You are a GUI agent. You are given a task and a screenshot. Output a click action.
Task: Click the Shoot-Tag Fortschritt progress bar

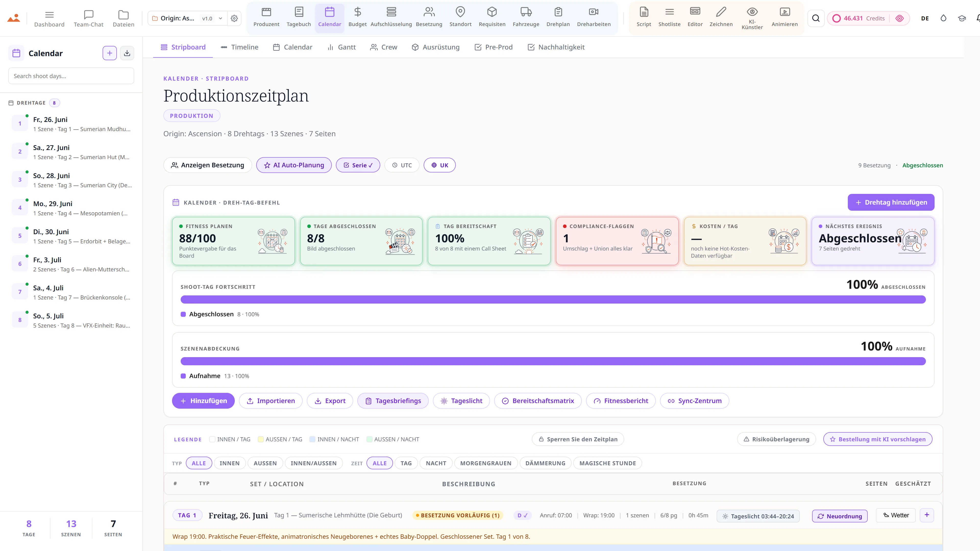pos(553,300)
